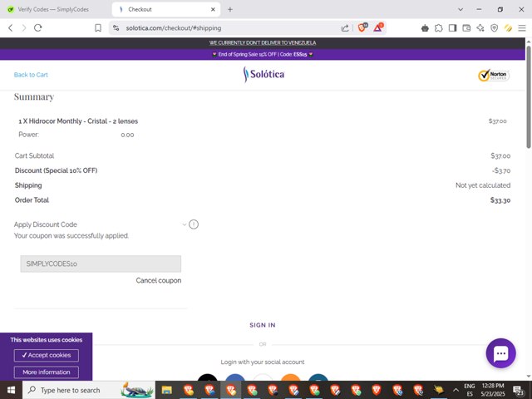Select the Checkout tab

pyautogui.click(x=165, y=9)
